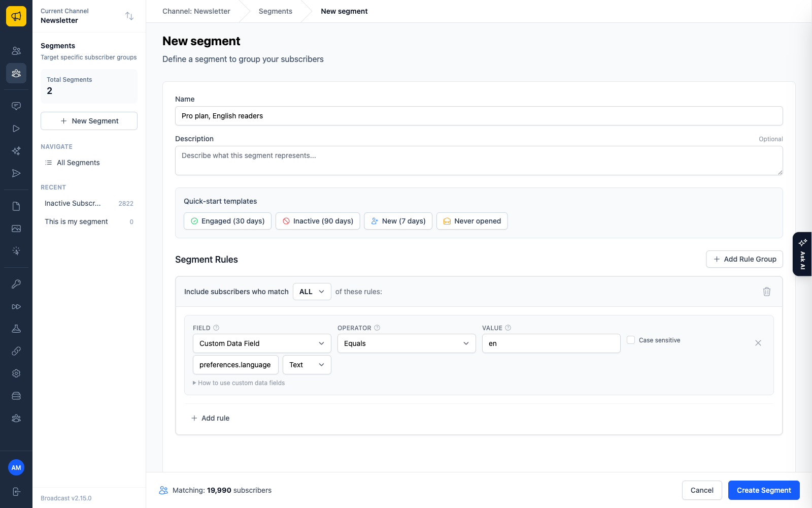Screen dimensions: 812x508
Task: Open the image media sidebar icon
Action: pos(16,229)
